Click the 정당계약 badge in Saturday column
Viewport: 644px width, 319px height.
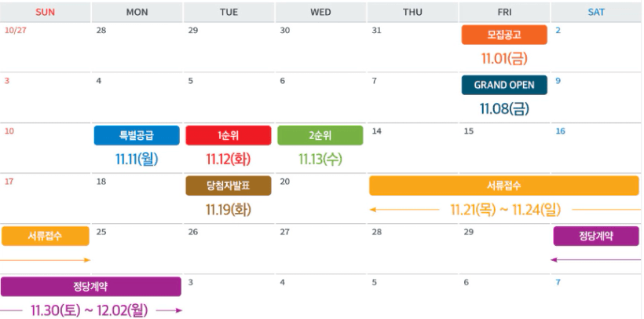[595, 236]
